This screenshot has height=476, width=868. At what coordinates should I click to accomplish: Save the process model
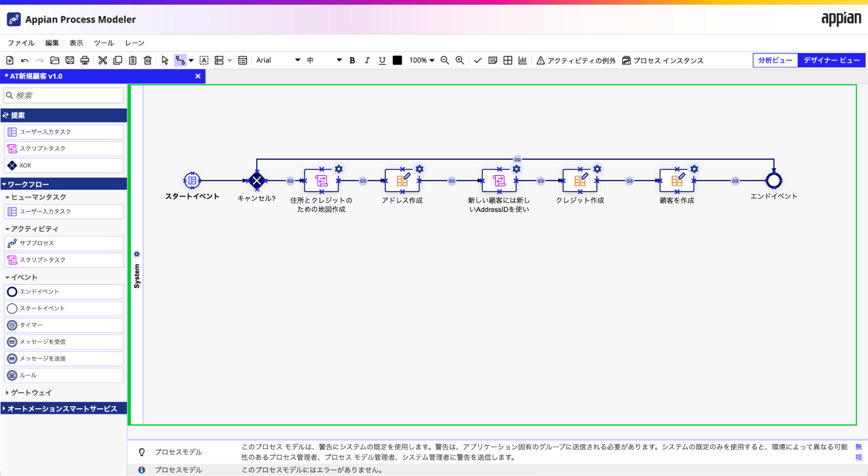(x=69, y=60)
